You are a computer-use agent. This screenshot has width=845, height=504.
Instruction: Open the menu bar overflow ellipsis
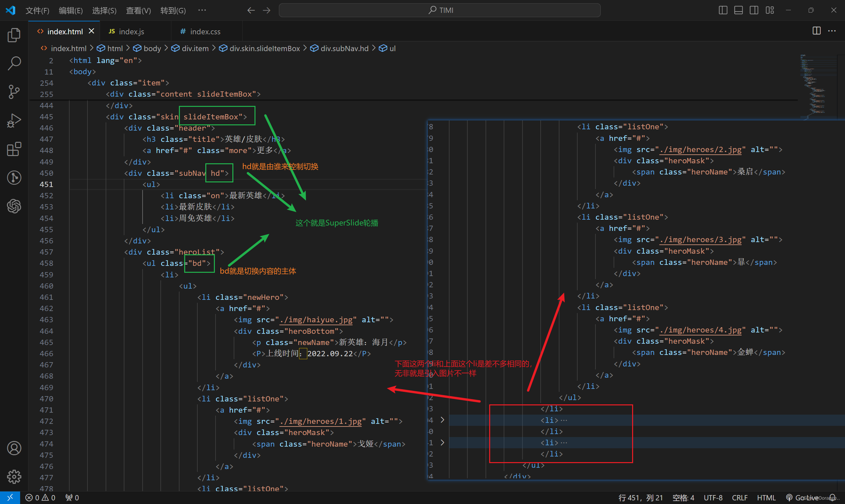[x=202, y=10]
